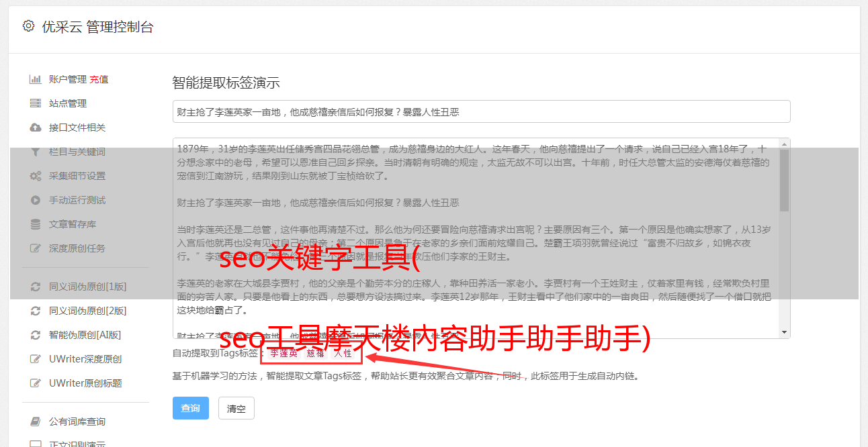Select the UWriter深度原创 edit icon
This screenshot has width=868, height=447.
pos(36,359)
